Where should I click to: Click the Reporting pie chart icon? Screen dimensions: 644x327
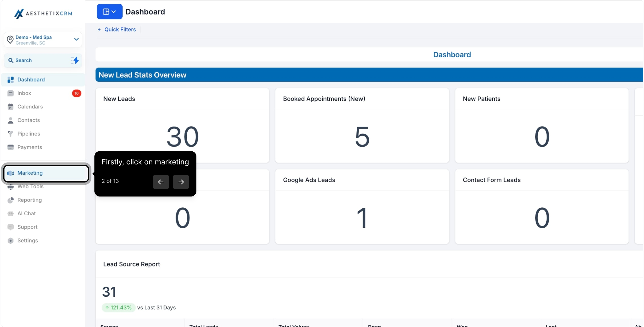click(x=11, y=200)
